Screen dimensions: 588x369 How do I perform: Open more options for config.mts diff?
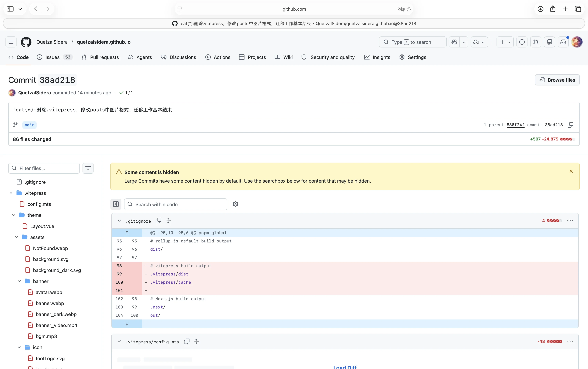click(x=570, y=341)
